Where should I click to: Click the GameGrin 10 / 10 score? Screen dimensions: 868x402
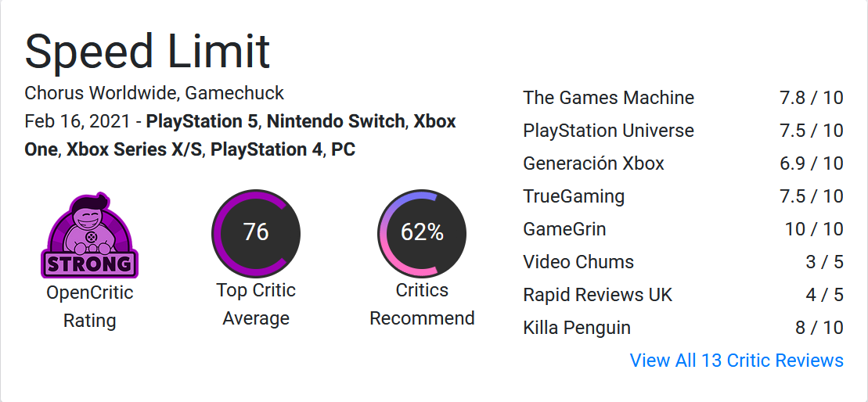click(814, 229)
